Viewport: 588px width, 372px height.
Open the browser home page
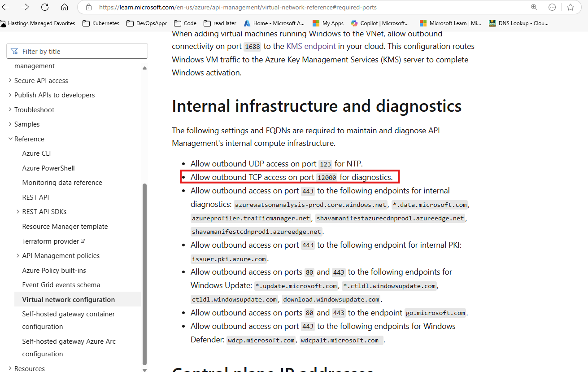64,7
